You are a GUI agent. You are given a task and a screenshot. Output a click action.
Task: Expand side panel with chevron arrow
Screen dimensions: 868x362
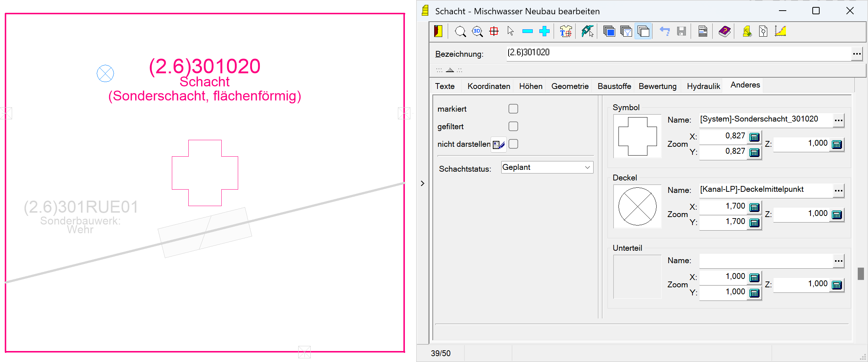click(x=422, y=183)
